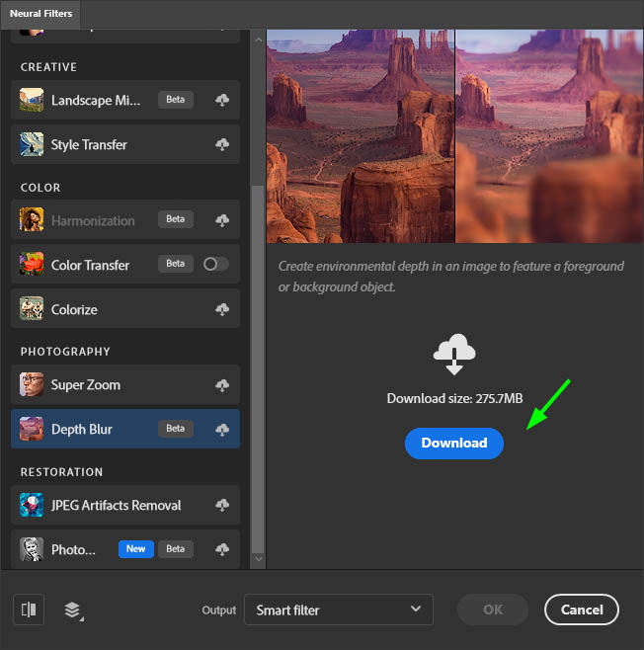
Task: Click the Photo Restoration thumbnail
Action: point(32,549)
